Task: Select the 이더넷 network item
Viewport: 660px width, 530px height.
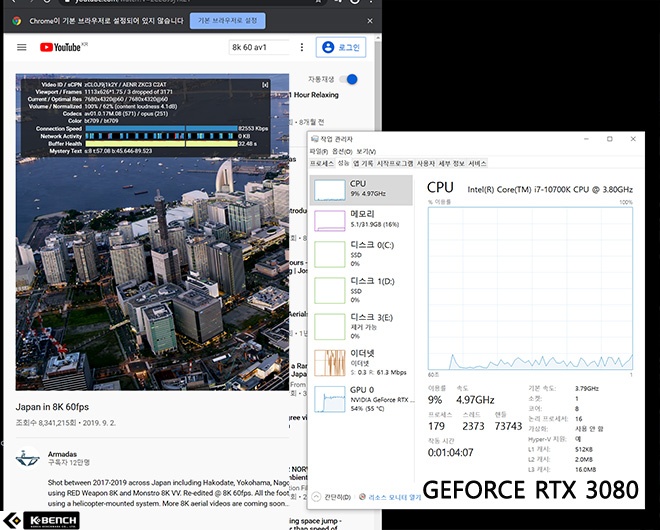Action: [361, 362]
